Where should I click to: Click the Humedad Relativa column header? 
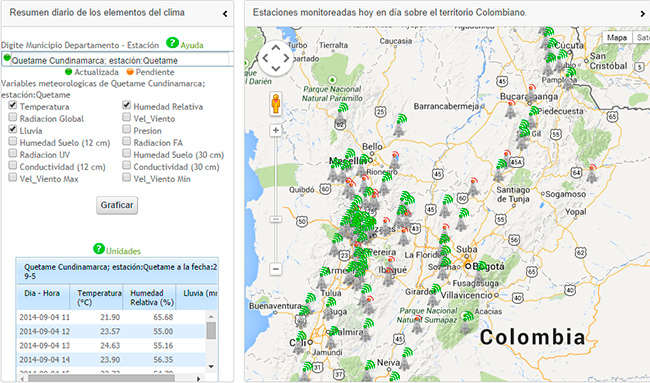coord(149,298)
